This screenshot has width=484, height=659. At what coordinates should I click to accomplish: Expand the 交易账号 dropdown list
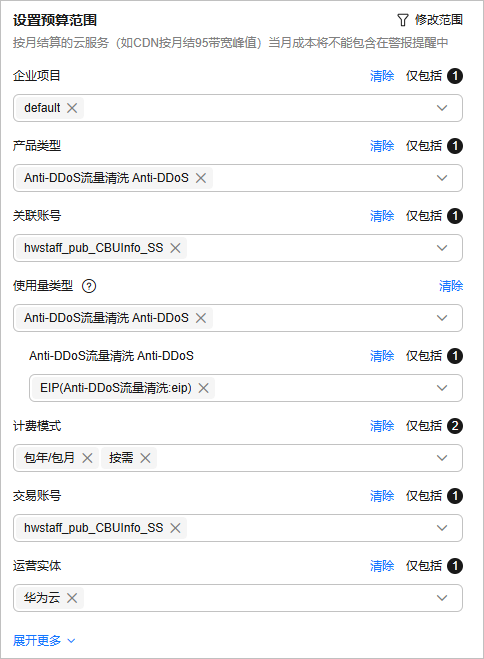[x=442, y=528]
